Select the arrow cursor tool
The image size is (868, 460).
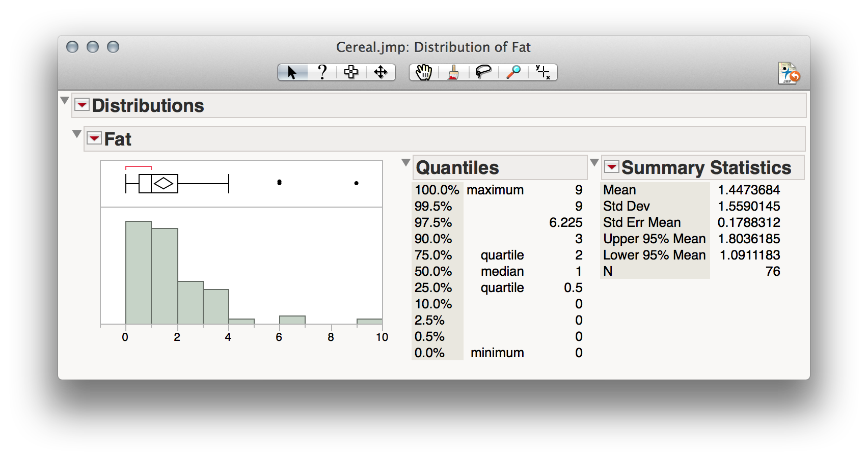(292, 72)
